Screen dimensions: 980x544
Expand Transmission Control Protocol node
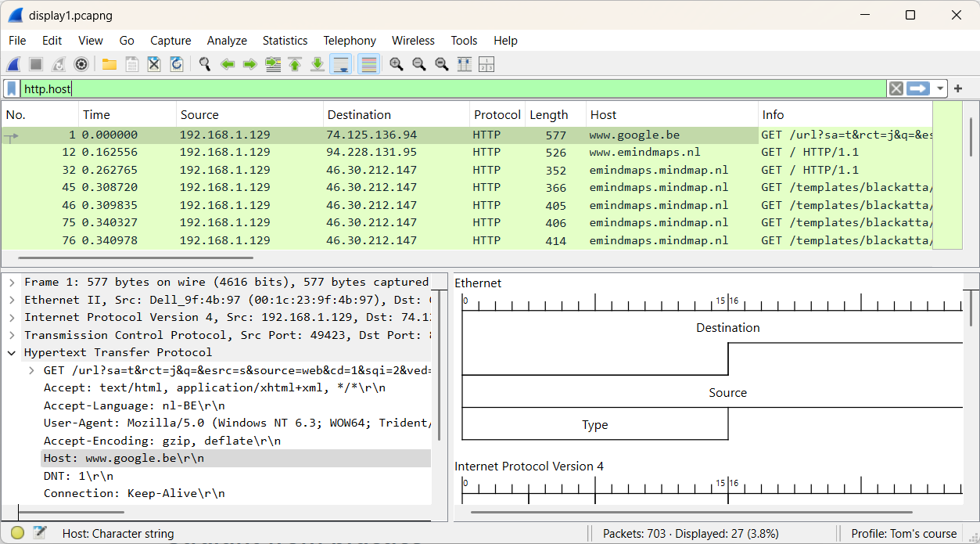click(x=12, y=335)
